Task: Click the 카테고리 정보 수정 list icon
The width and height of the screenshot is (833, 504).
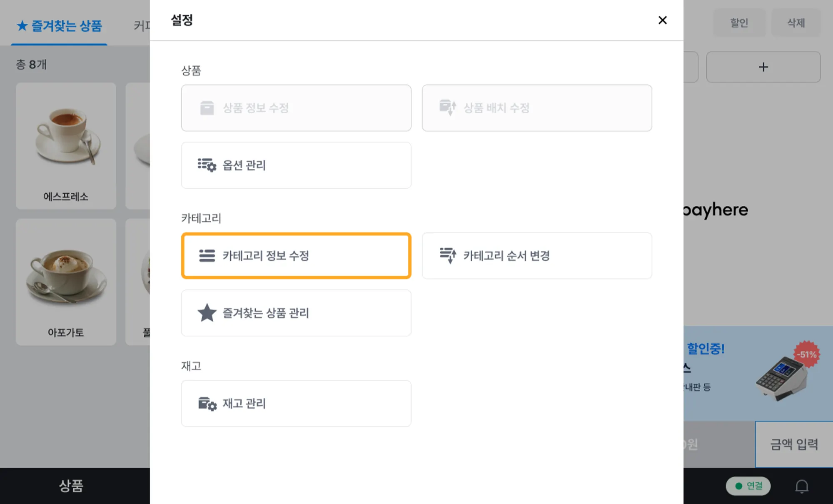Action: click(x=207, y=256)
